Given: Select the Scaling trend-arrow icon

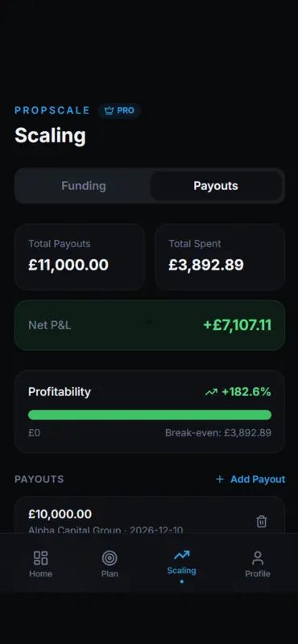Looking at the screenshot, I should click(x=182, y=555).
